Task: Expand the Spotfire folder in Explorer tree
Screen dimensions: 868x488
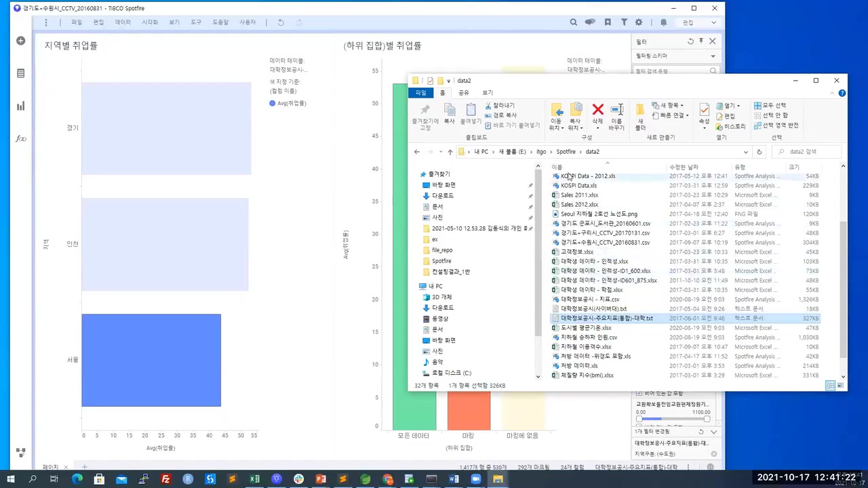Action: coord(441,260)
